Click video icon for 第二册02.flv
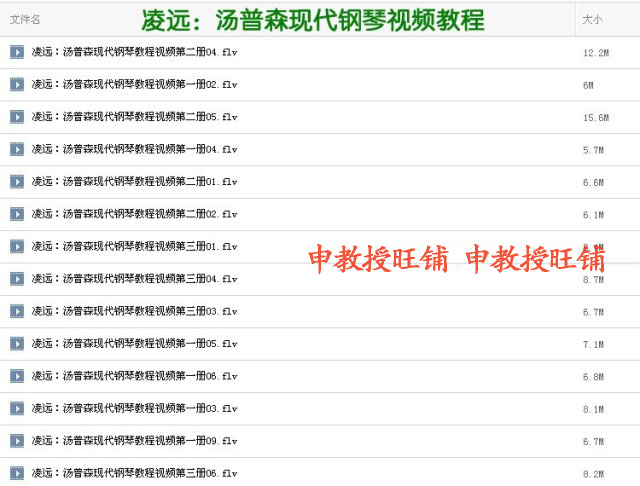 pyautogui.click(x=17, y=214)
